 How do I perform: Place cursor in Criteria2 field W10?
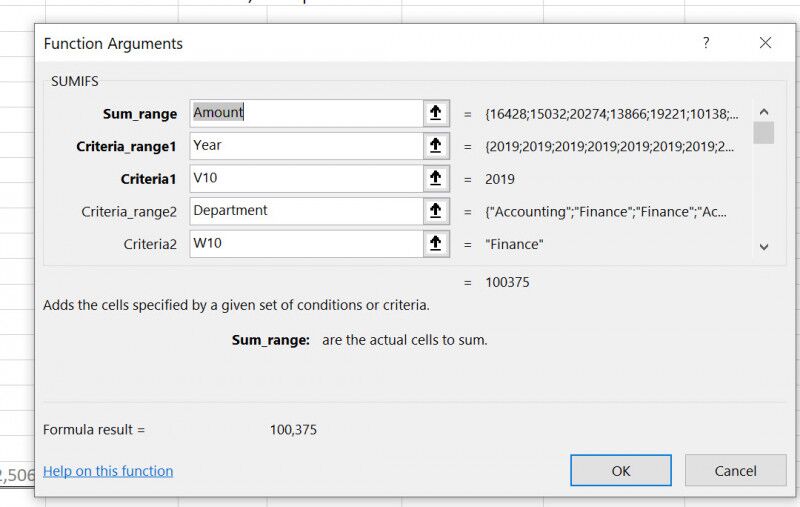point(305,244)
